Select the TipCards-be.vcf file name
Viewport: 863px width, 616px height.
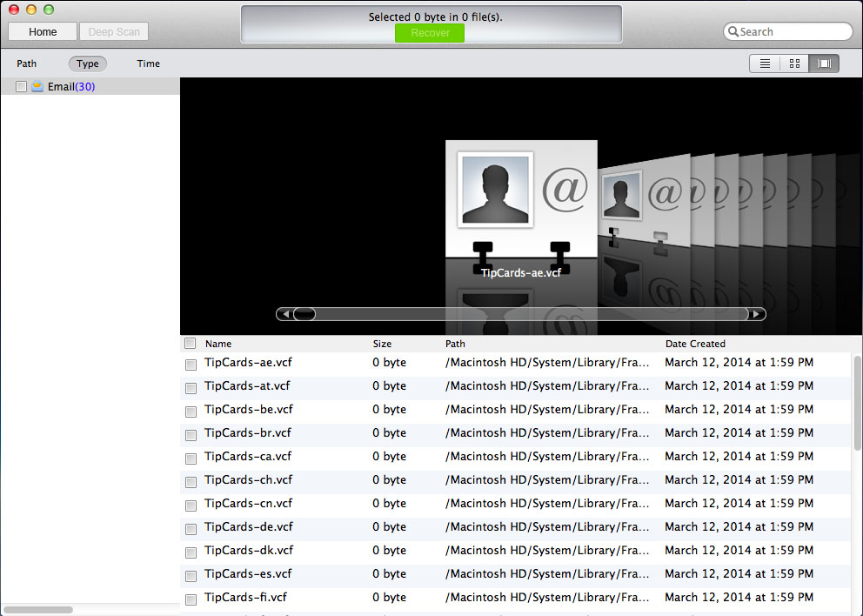(249, 410)
